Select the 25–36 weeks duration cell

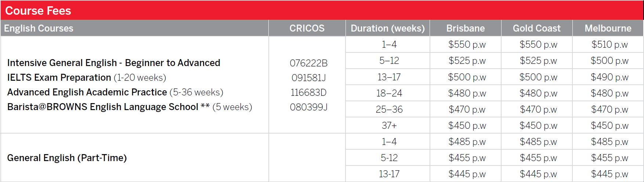point(389,109)
